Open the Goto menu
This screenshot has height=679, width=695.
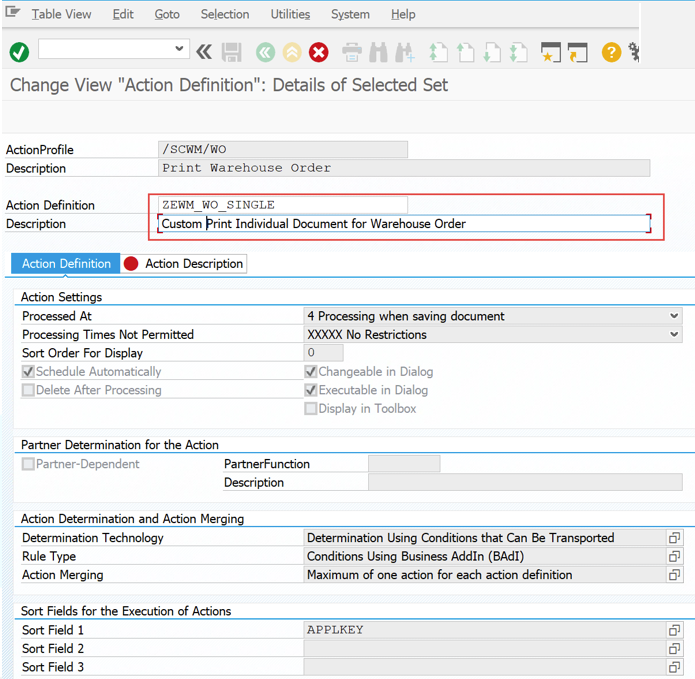coord(167,14)
